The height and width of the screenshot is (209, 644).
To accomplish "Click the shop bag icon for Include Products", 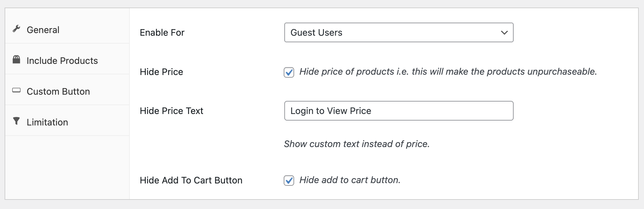I will tap(16, 60).
